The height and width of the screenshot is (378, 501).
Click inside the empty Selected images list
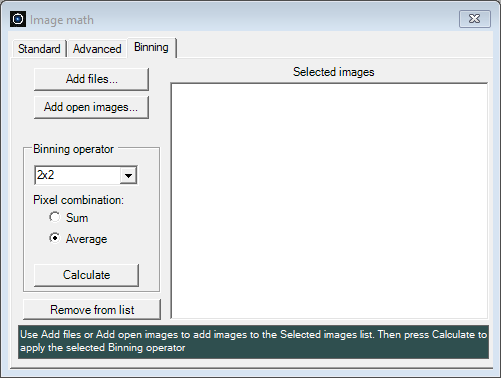pos(329,201)
